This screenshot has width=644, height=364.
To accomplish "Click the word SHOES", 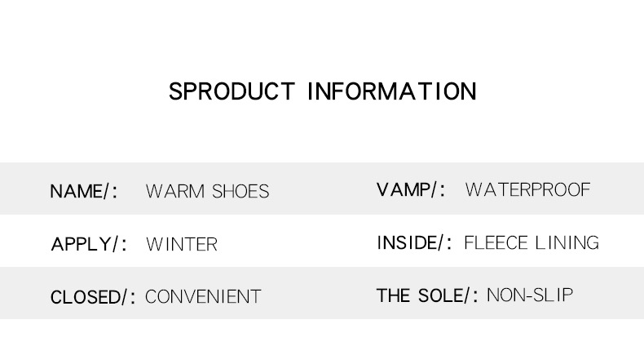I will tap(240, 192).
